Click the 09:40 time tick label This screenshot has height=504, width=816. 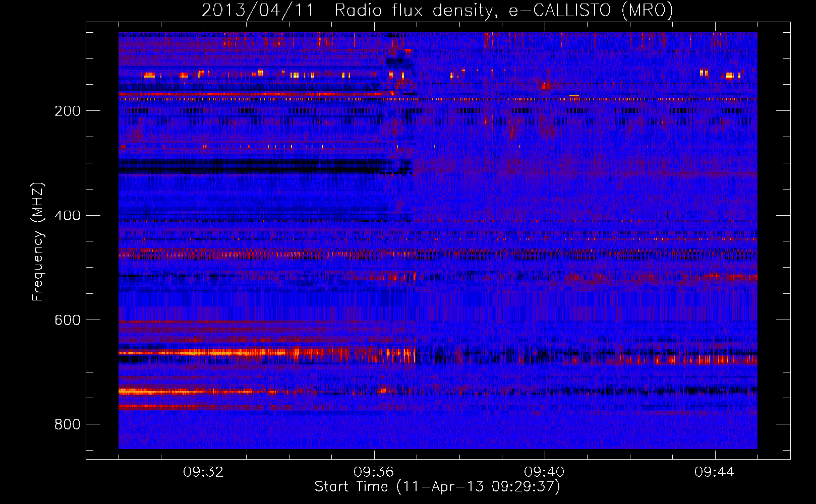(x=544, y=472)
